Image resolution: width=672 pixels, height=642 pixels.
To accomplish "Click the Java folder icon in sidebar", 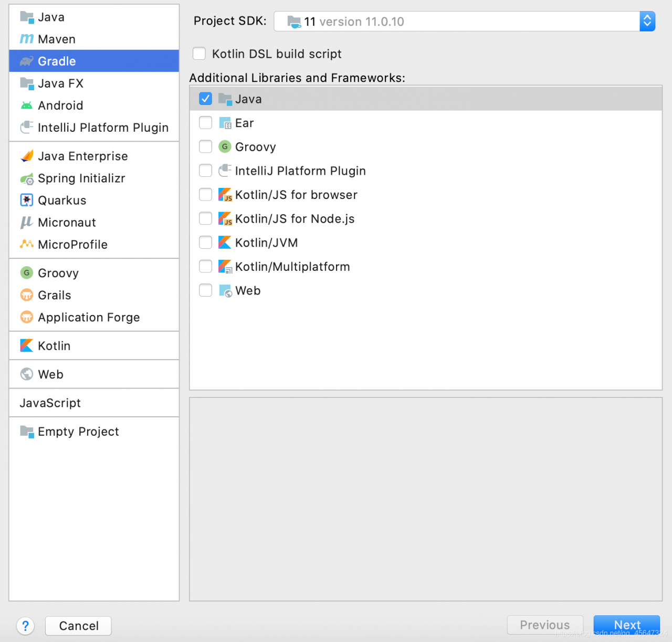I will click(27, 17).
